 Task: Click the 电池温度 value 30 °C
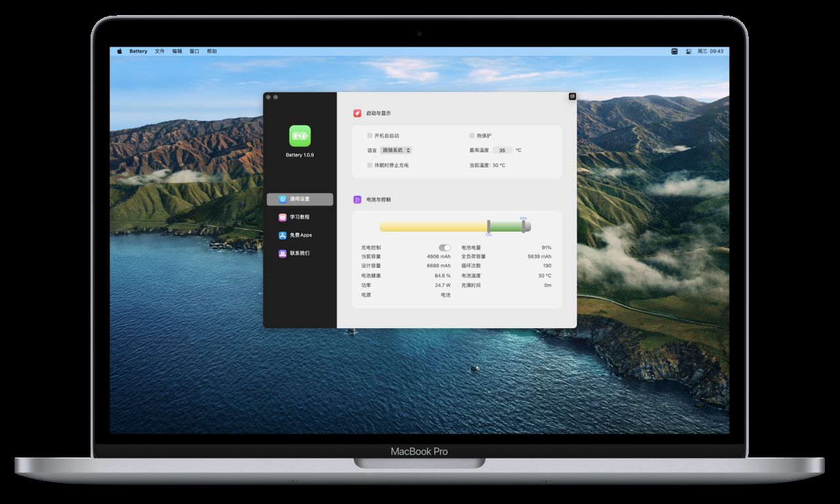click(x=545, y=276)
